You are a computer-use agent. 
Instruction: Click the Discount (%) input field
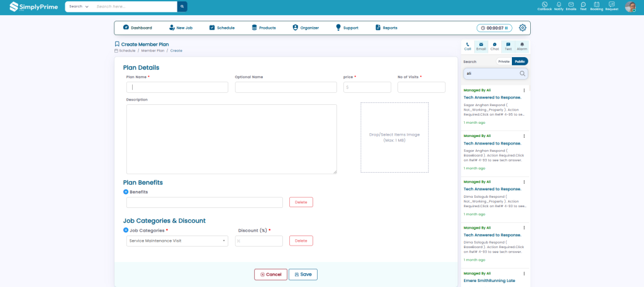point(258,241)
